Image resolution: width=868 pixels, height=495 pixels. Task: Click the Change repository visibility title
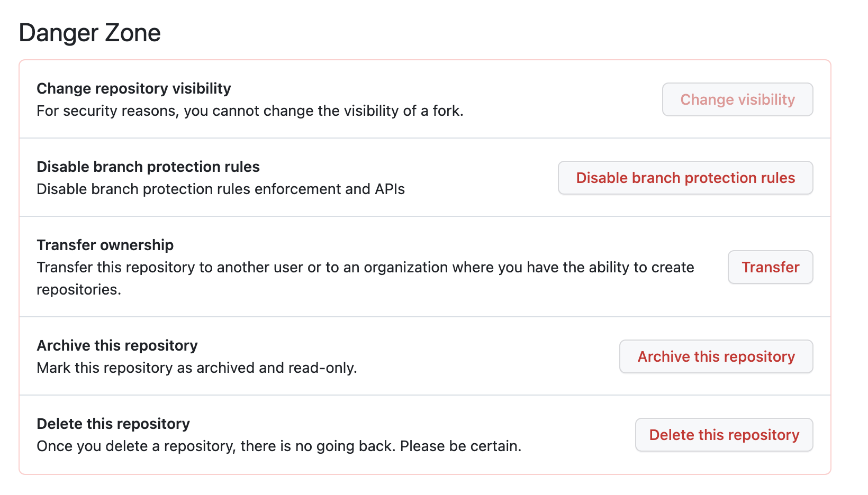(x=134, y=88)
